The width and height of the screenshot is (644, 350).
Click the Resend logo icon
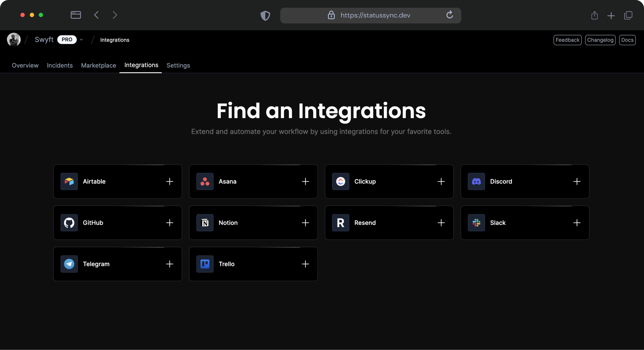click(x=340, y=223)
